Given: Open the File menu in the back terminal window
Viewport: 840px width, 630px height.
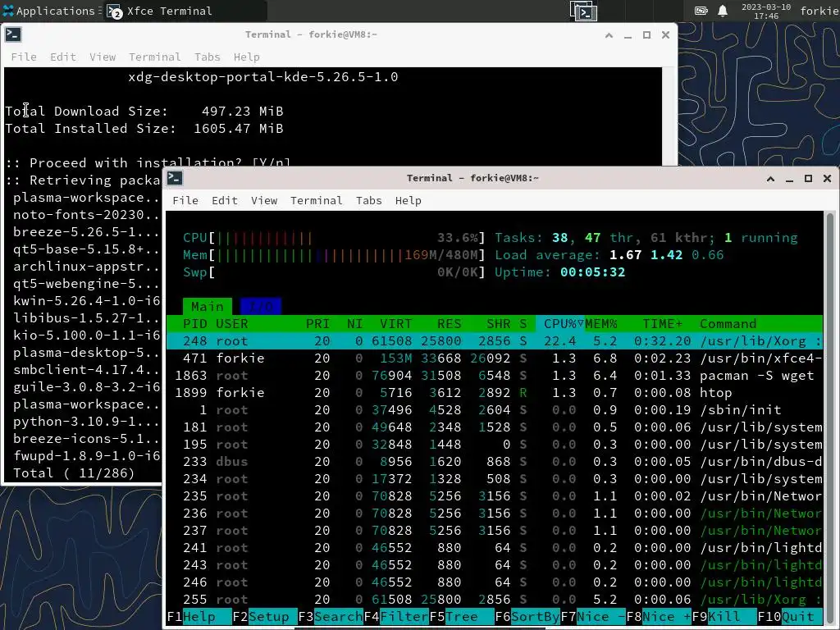Looking at the screenshot, I should coord(24,57).
